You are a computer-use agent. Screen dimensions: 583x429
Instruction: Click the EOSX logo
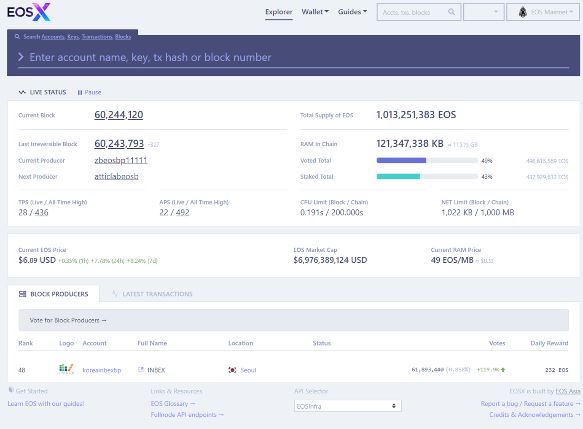coord(29,12)
